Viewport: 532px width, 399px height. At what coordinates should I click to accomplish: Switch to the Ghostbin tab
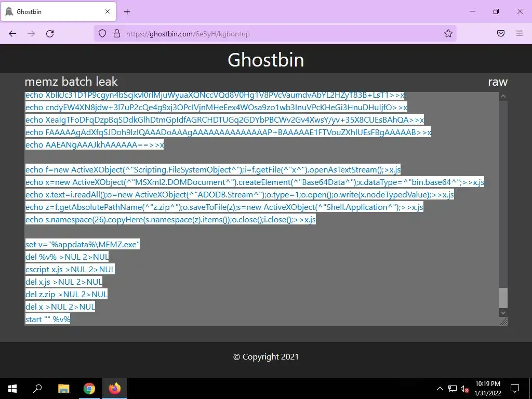58,11
